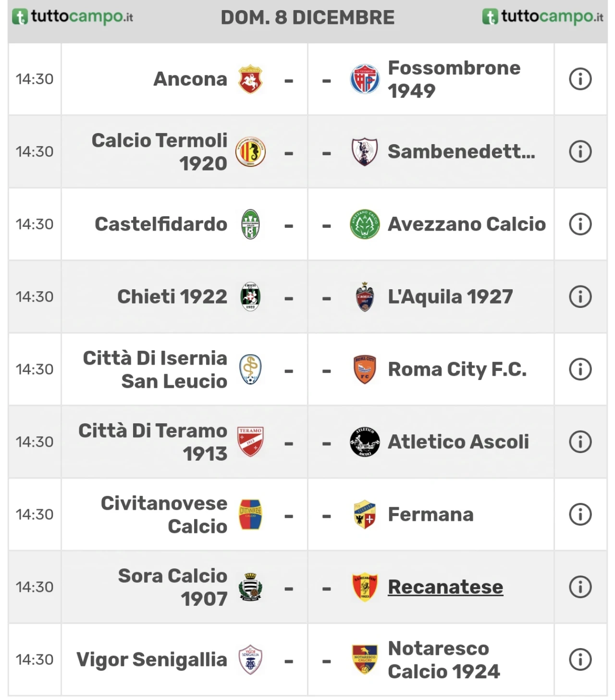Open info icon for Civitanovese vs Fermana match
This screenshot has height=700, width=615.
click(580, 514)
